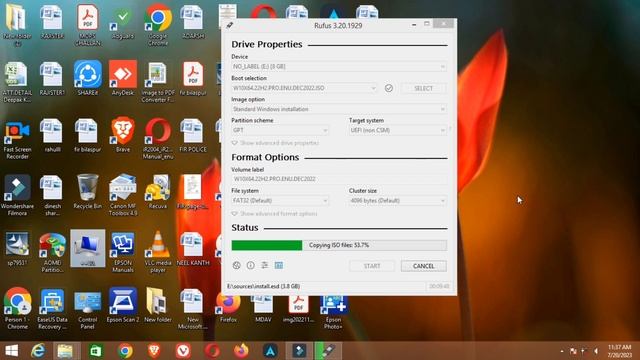Select iR2004 Manual_enu Opera icon
The image size is (640, 360).
tap(158, 139)
